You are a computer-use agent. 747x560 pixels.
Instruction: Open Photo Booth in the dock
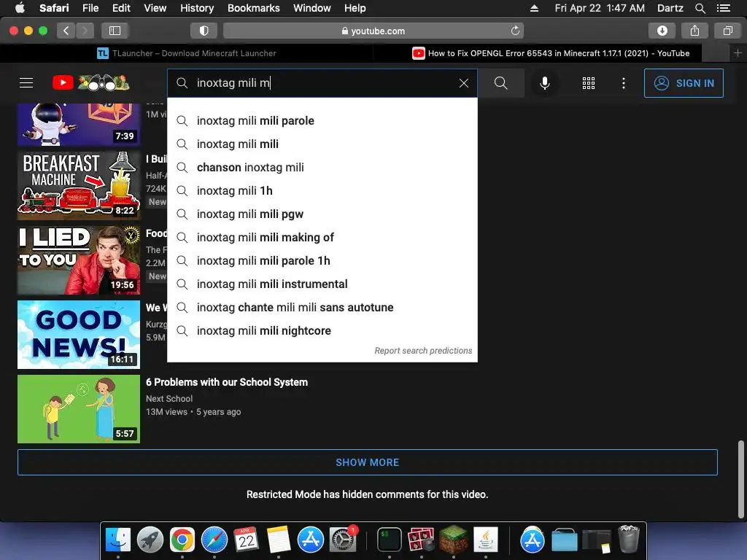click(x=421, y=540)
